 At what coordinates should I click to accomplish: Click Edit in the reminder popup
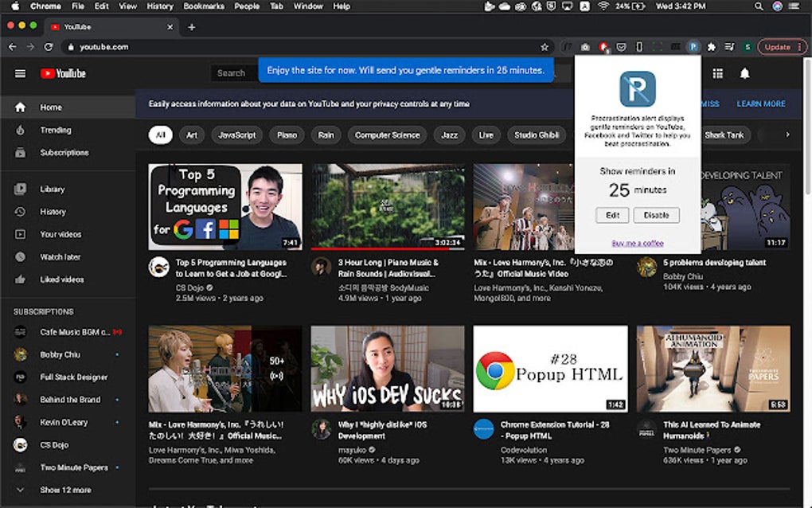(612, 215)
